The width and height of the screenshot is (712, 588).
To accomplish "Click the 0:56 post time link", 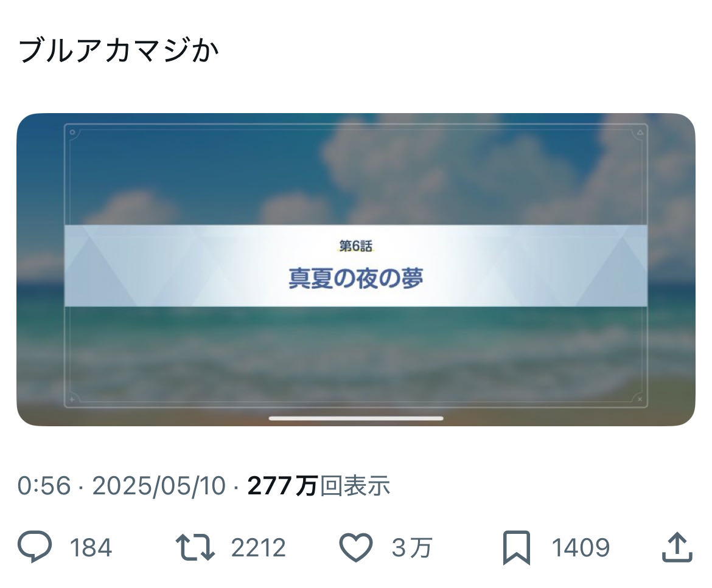I will click(44, 486).
